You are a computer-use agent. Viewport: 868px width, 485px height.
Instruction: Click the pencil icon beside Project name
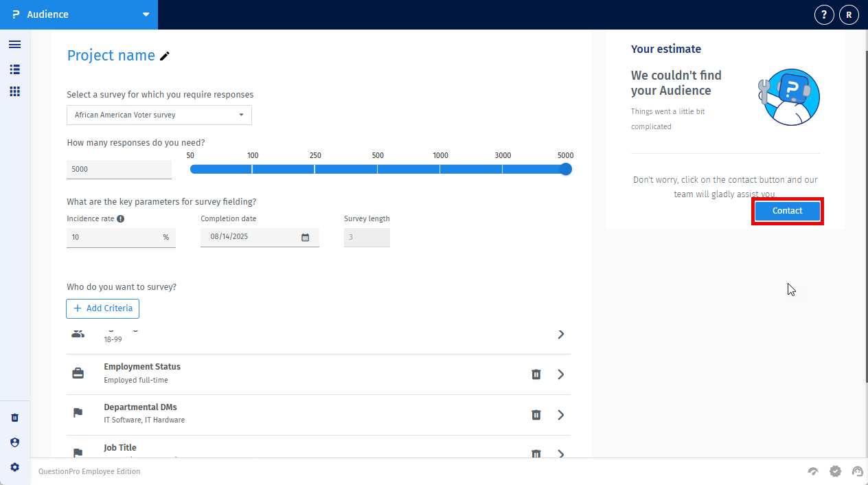click(164, 56)
